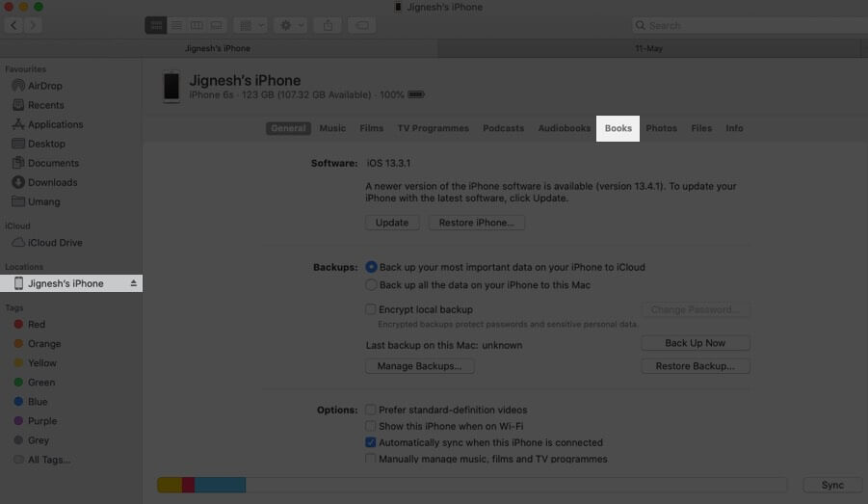
Task: Open the gear action menu
Action: click(x=291, y=25)
